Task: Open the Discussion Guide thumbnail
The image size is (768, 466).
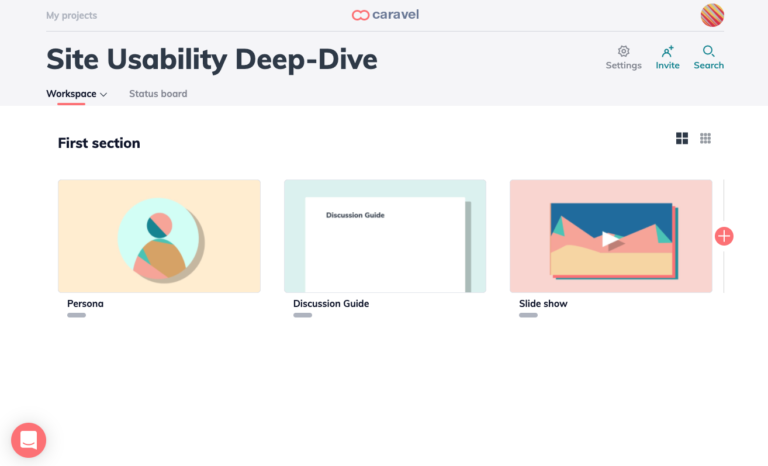Action: 385,236
